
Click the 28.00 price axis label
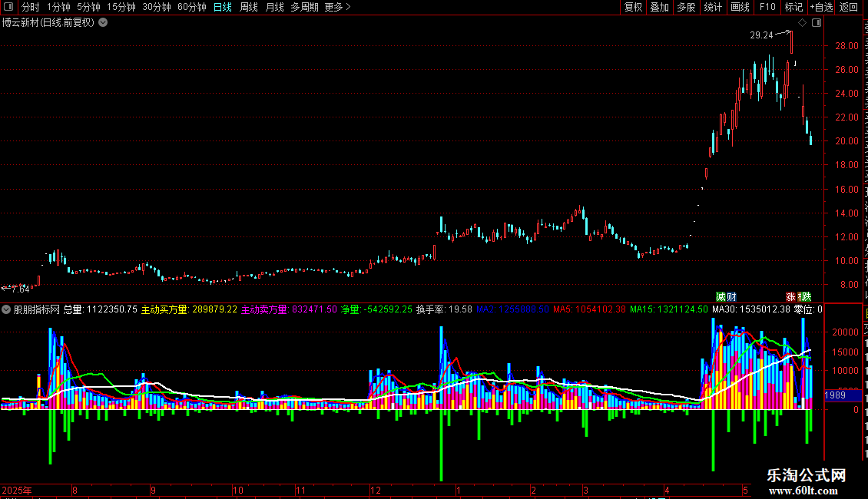(x=846, y=46)
